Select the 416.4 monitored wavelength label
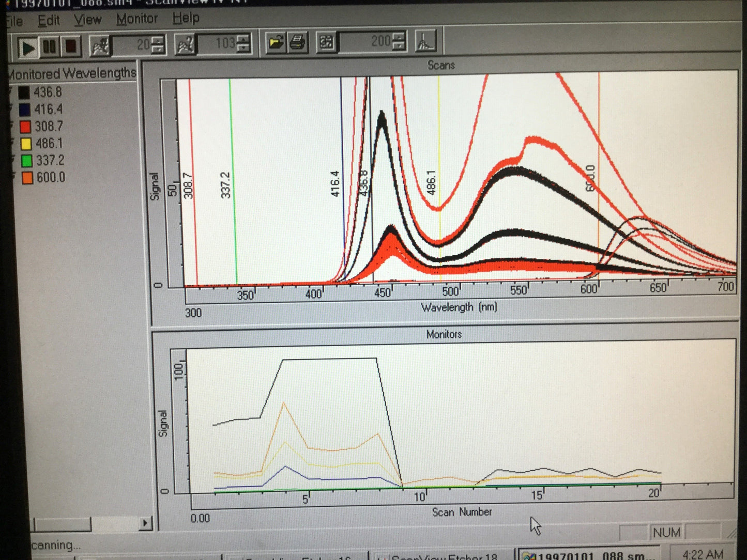 (49, 110)
